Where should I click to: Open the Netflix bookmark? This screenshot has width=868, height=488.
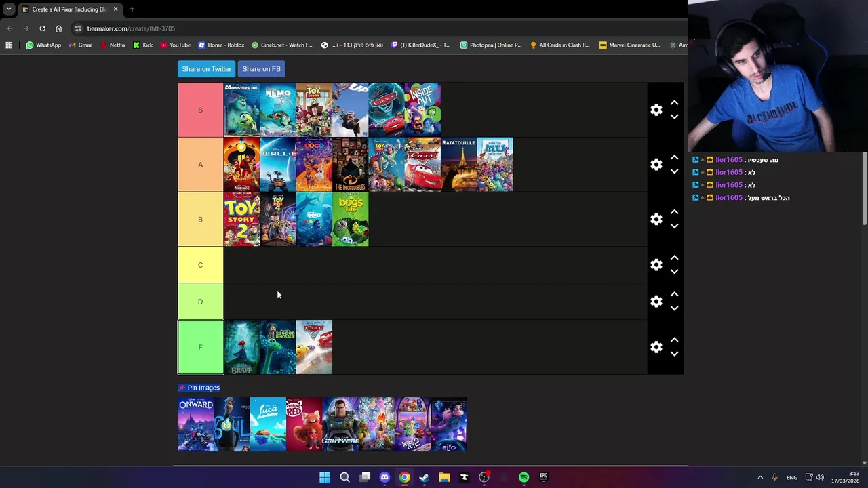point(113,45)
